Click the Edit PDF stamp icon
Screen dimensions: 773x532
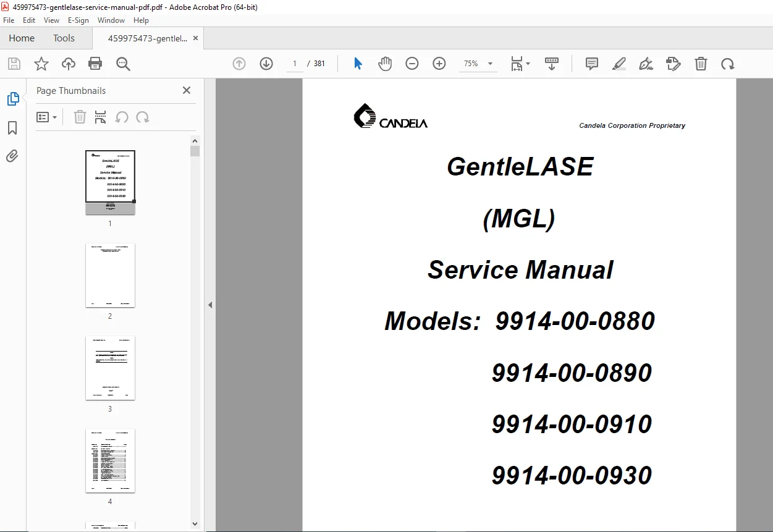(x=674, y=64)
